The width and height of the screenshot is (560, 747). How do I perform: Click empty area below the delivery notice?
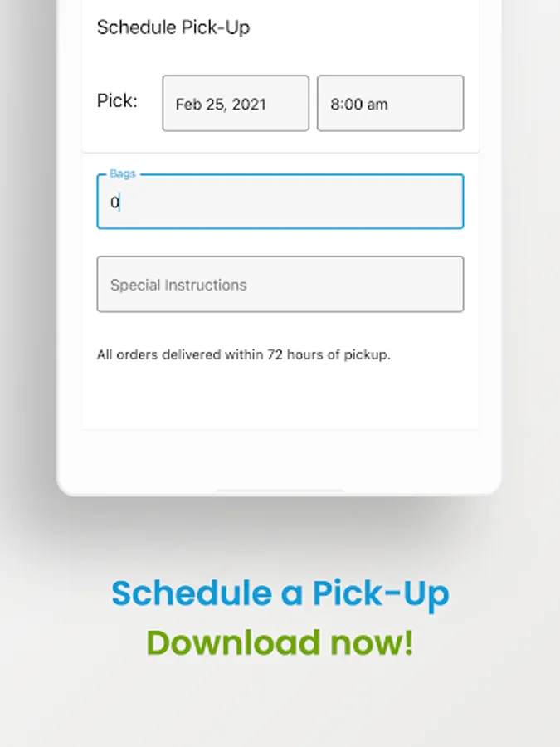coord(280,395)
